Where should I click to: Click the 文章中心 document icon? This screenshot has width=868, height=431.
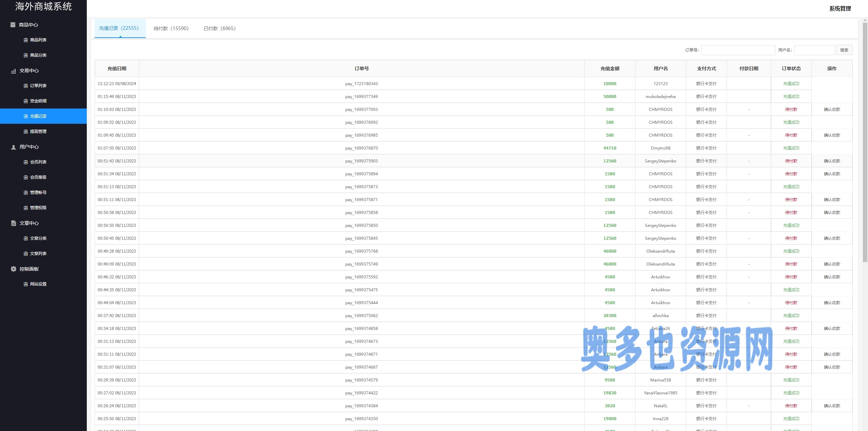point(14,223)
